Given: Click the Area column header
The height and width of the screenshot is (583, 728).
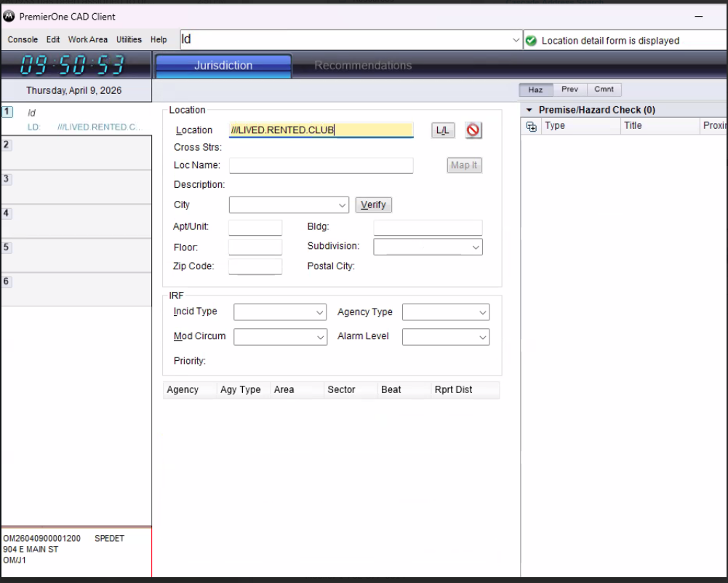Looking at the screenshot, I should (x=297, y=390).
